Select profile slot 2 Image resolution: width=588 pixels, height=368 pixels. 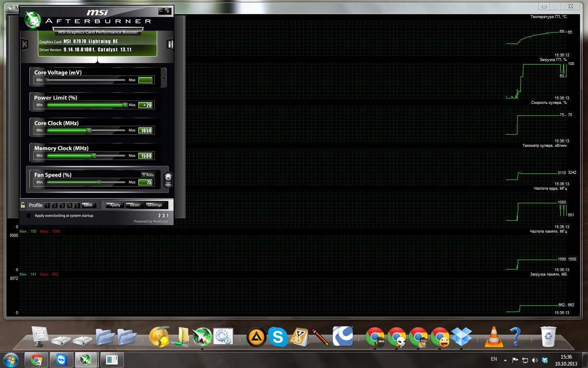pos(55,205)
